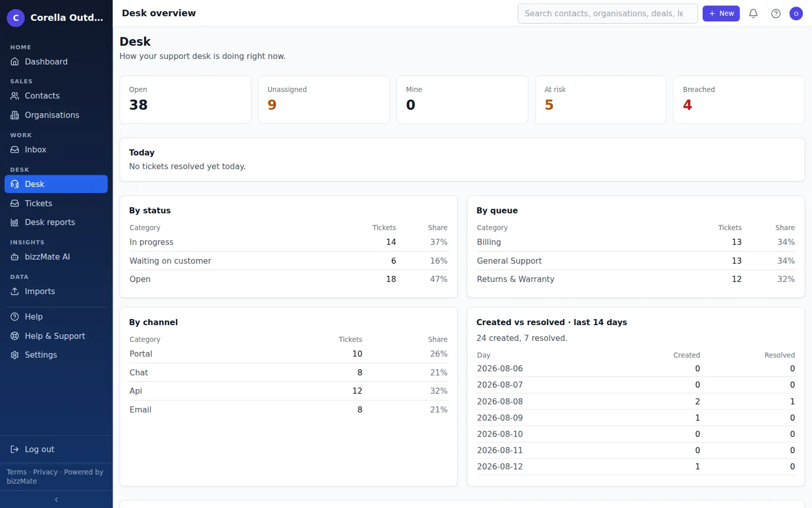
Task: Click the Contacts people icon
Action: pyautogui.click(x=15, y=96)
